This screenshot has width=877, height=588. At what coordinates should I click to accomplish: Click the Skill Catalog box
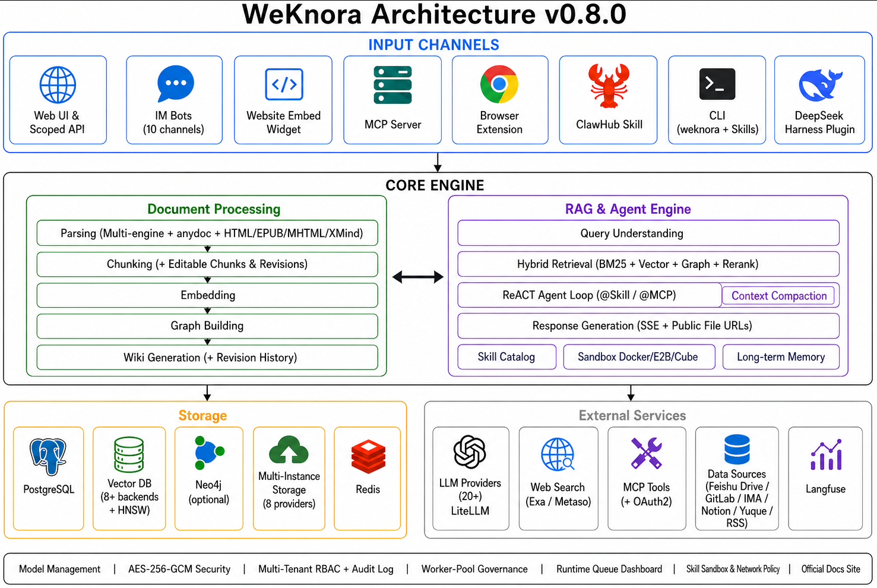(507, 357)
